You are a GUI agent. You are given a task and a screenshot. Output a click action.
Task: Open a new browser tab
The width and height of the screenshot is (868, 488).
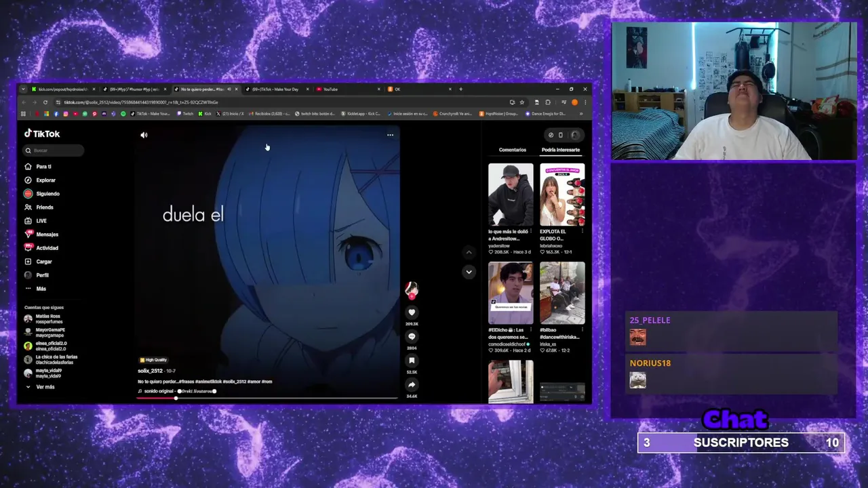pyautogui.click(x=460, y=89)
